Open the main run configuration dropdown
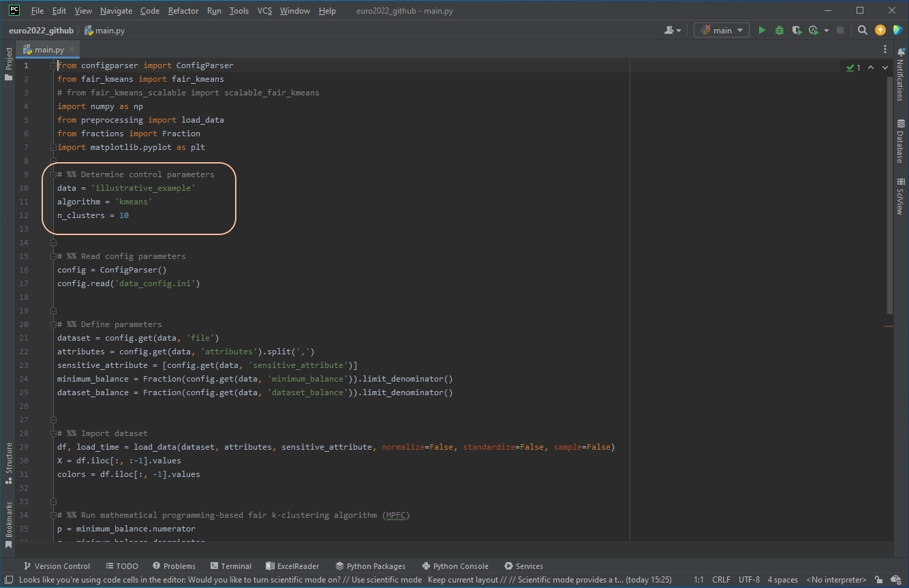 722,30
